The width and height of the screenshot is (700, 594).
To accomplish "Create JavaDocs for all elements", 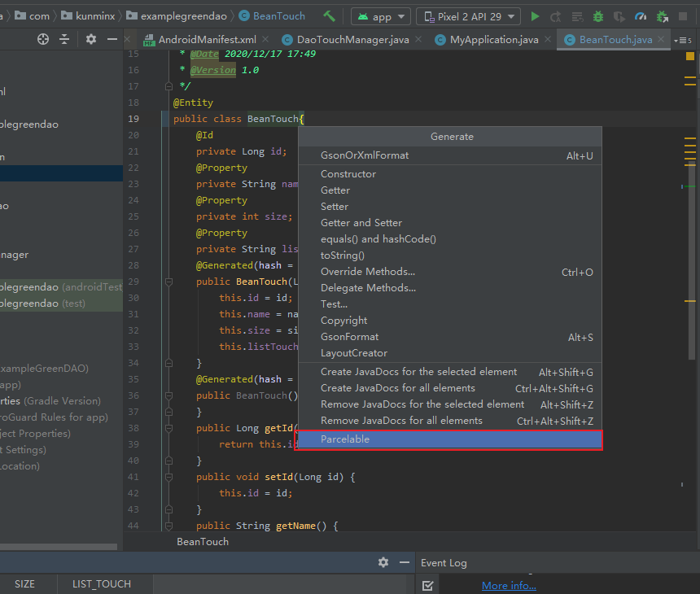I will tap(450, 388).
